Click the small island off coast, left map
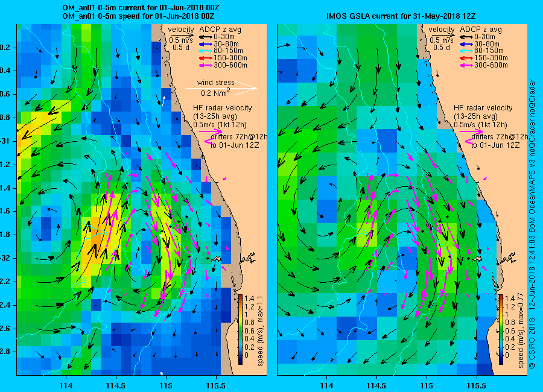The width and height of the screenshot is (543, 392). tap(217, 259)
